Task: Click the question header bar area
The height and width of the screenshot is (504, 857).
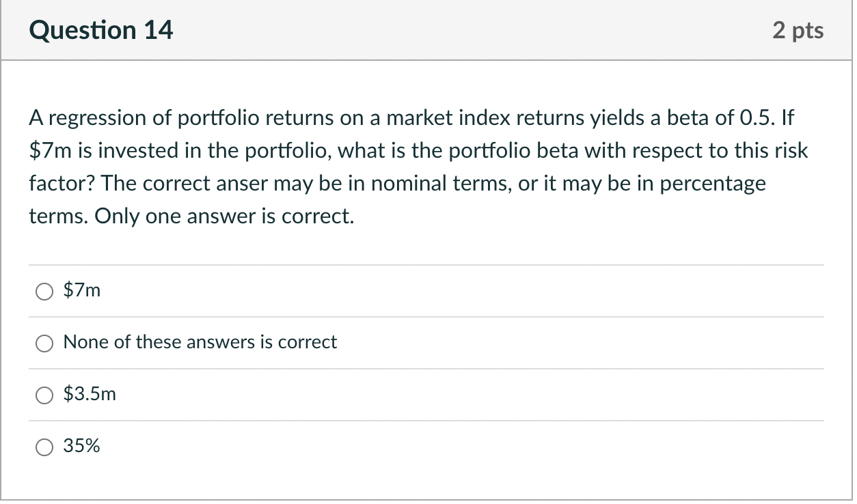Action: pos(426,29)
